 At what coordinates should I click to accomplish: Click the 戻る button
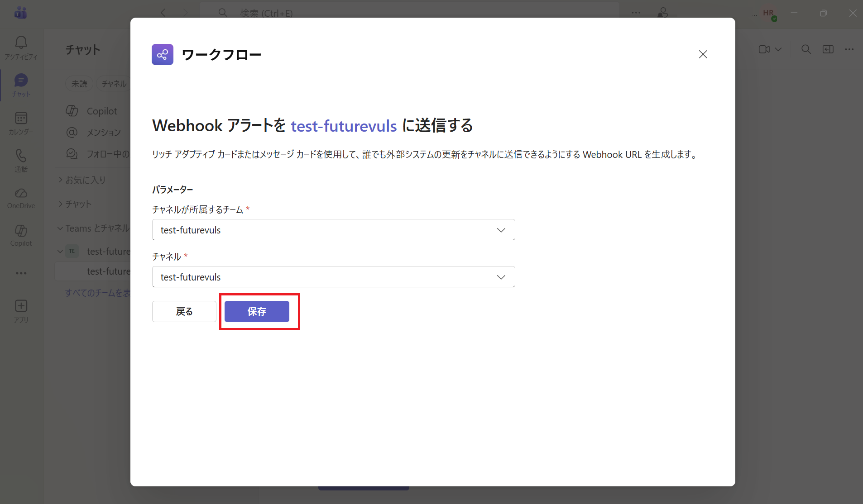[x=183, y=311]
